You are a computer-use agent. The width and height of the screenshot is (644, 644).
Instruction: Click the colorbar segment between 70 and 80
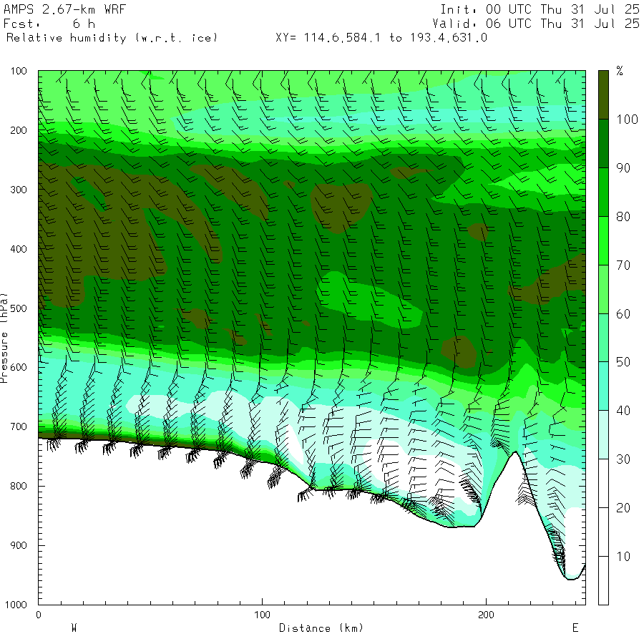pyautogui.click(x=603, y=240)
